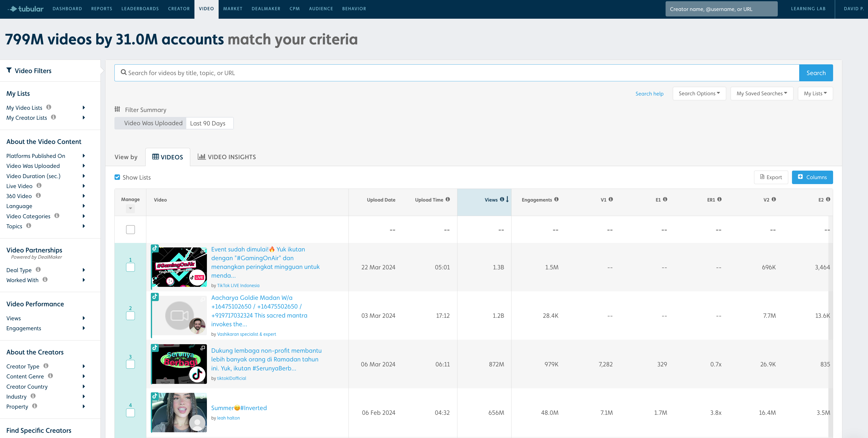Image resolution: width=868 pixels, height=438 pixels.
Task: Click info icon beside My Video Lists
Action: click(x=49, y=107)
